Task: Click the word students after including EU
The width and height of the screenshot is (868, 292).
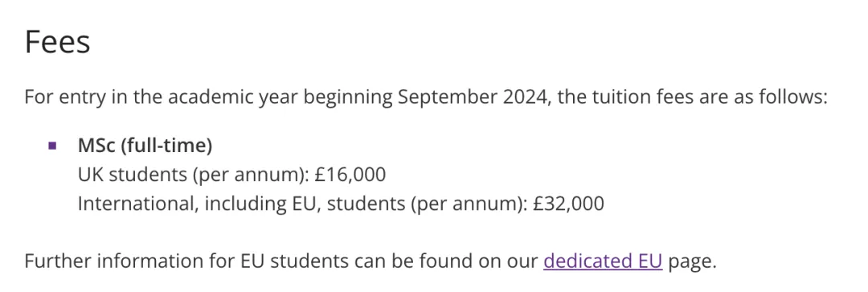Action: 366,204
